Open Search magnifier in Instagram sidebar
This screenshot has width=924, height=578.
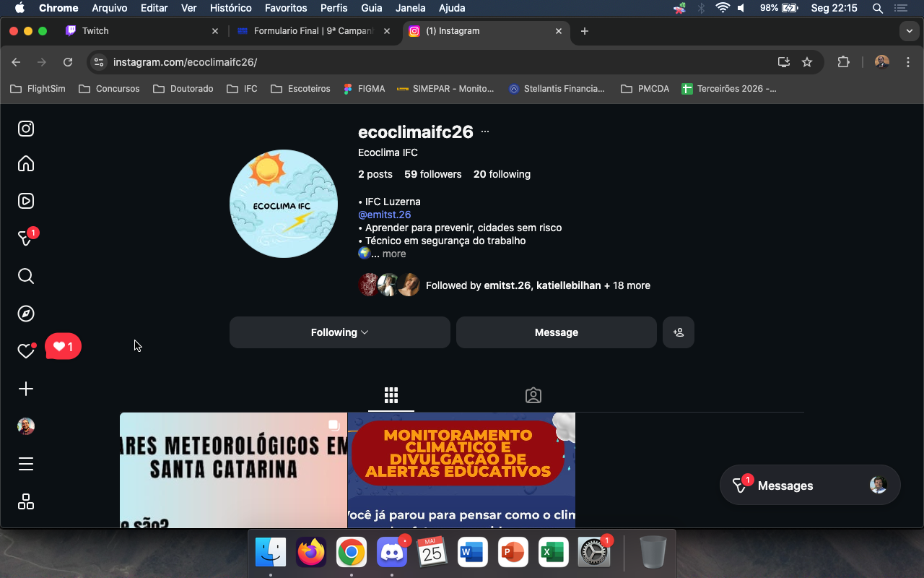click(26, 276)
